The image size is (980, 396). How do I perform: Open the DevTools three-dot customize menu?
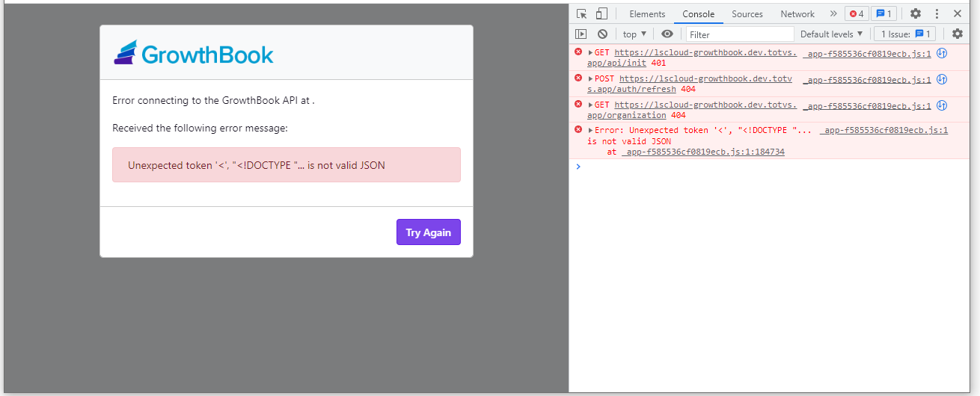tap(936, 13)
